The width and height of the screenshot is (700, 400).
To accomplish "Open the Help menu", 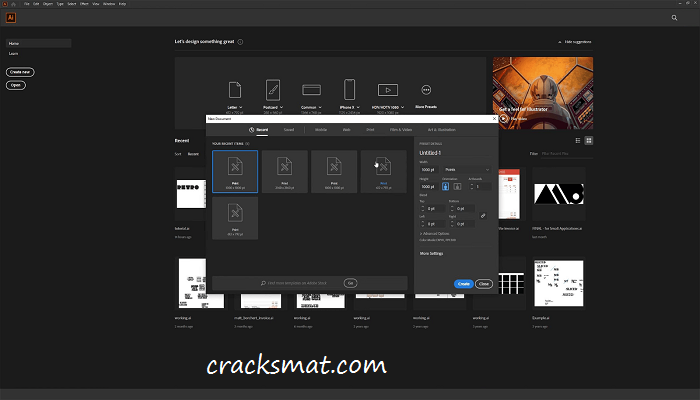I will [x=122, y=4].
